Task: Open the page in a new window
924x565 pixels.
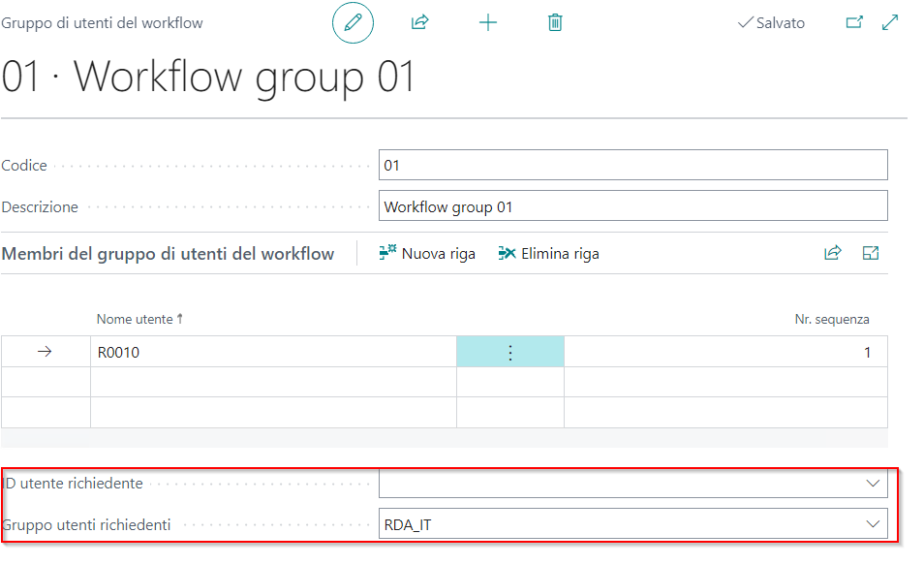Action: click(x=854, y=22)
